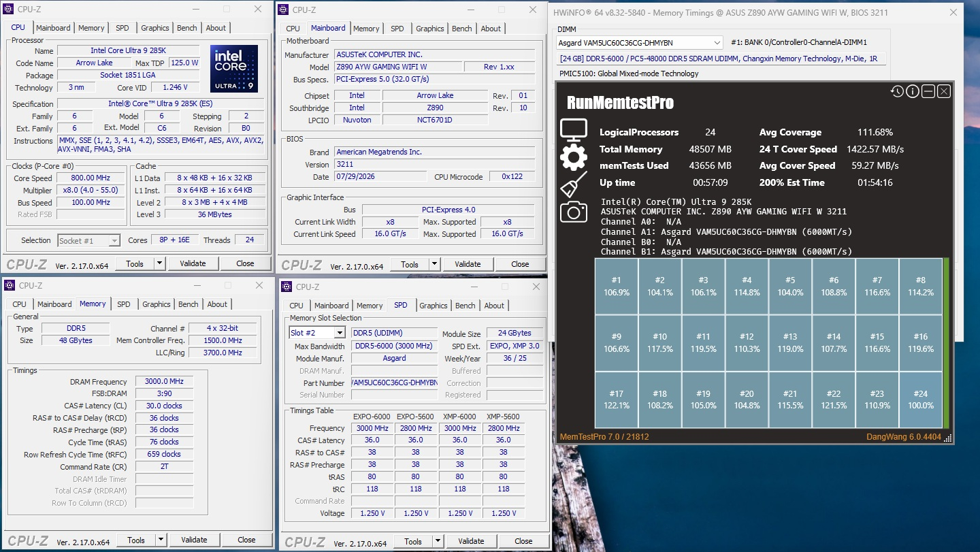Click the Command Rate value 2T
Image resolution: width=980 pixels, height=552 pixels.
tap(164, 466)
